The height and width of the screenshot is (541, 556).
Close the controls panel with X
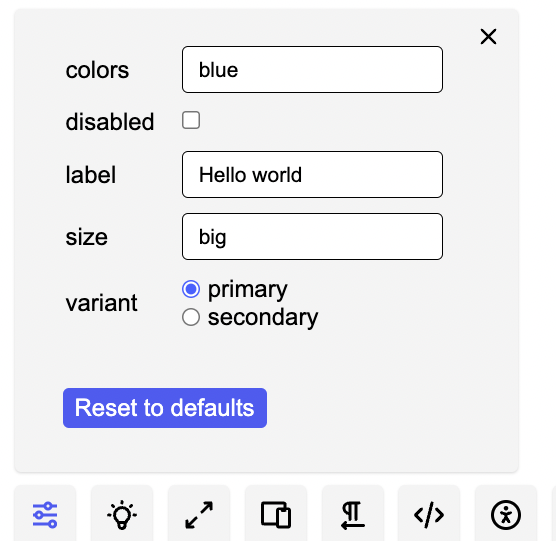point(488,37)
